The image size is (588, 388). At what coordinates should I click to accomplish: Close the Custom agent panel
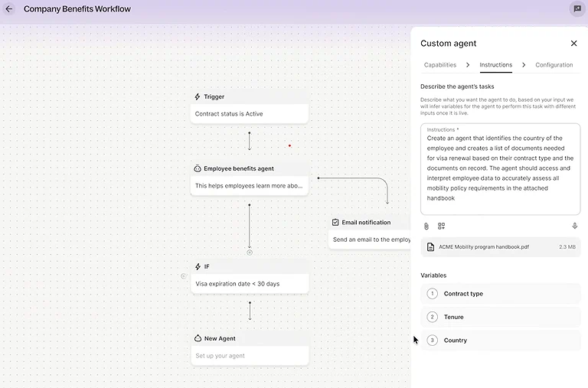pos(573,44)
